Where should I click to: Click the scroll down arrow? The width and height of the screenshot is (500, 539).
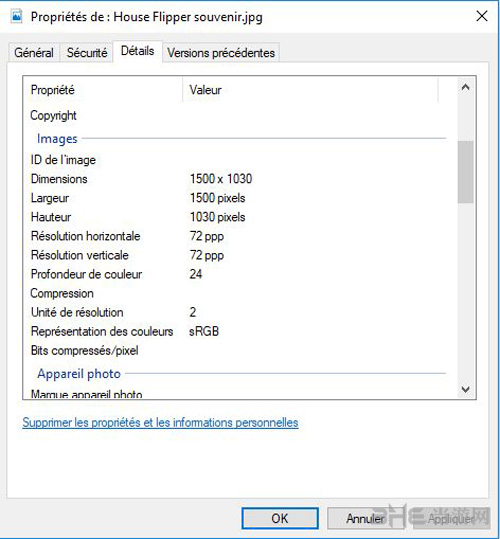click(x=466, y=389)
